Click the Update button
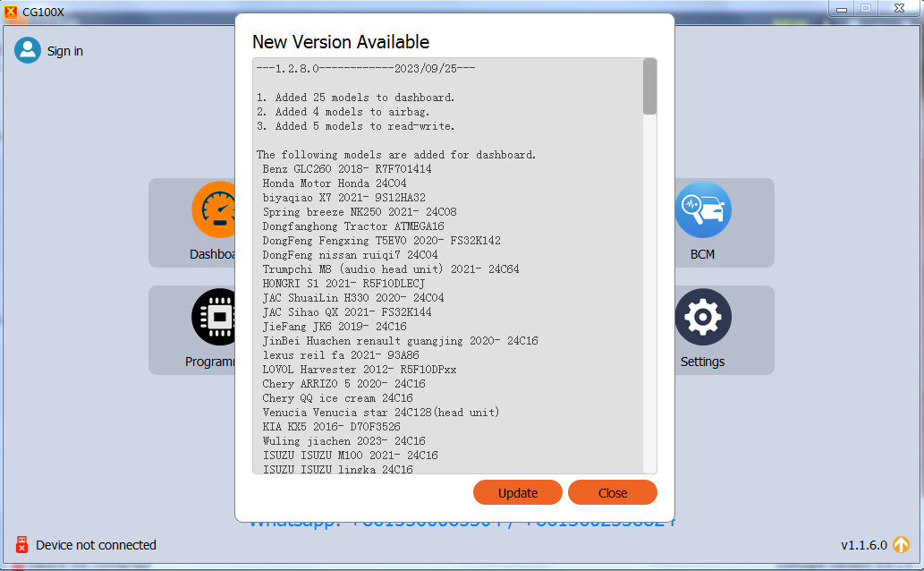The width and height of the screenshot is (924, 571). [x=517, y=492]
